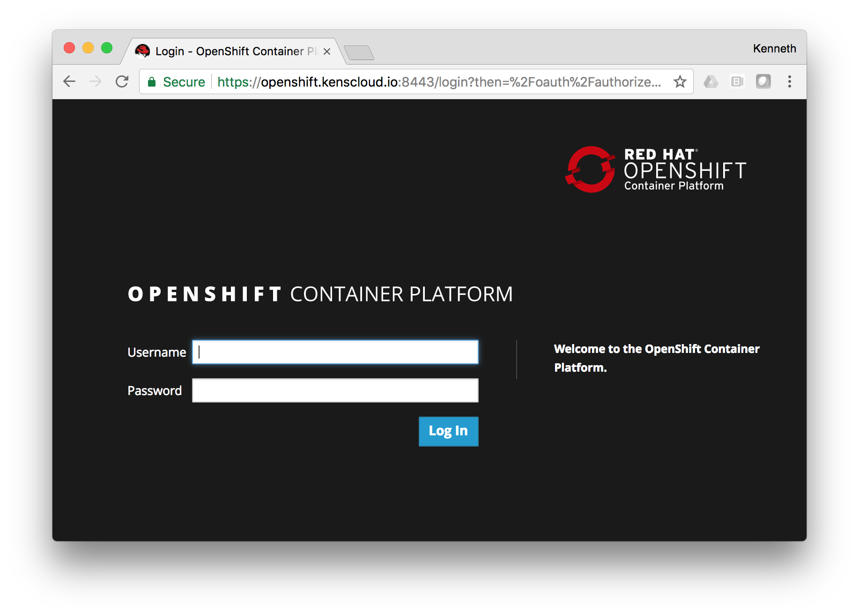Click the Welcome to the OpenShift message
Viewport: 859px width, 616px height.
[x=657, y=358]
